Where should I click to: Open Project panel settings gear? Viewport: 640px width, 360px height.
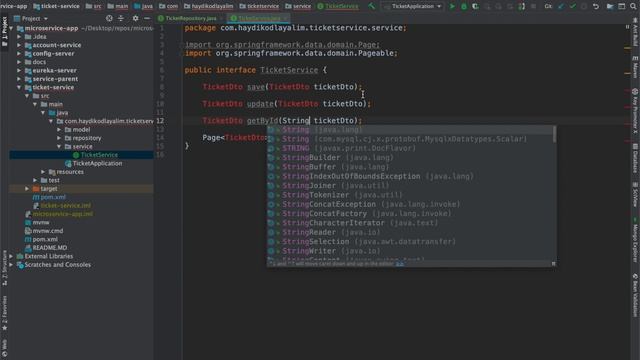[136, 18]
